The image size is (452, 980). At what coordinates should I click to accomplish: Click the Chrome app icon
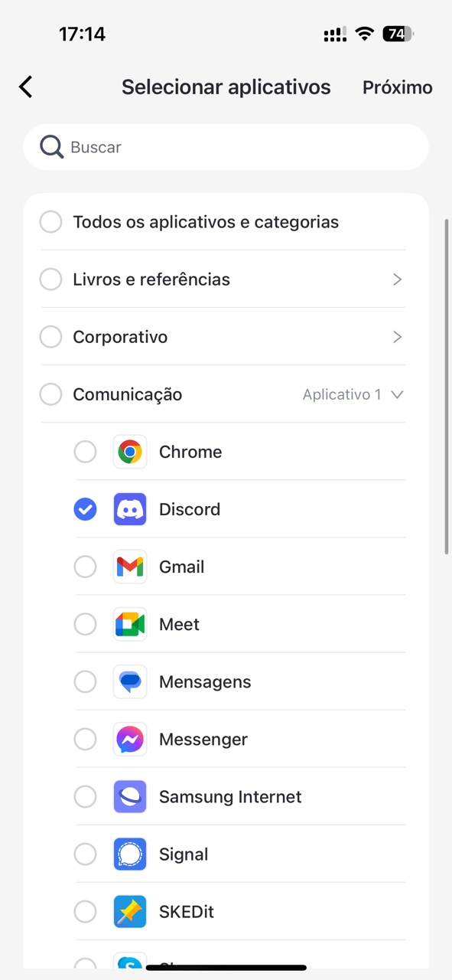tap(129, 452)
